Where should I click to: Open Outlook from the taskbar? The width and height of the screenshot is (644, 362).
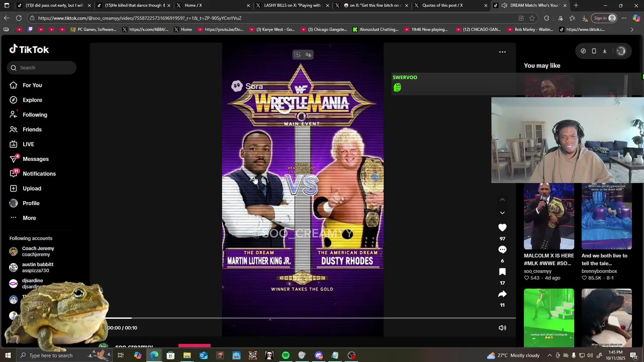[203, 355]
